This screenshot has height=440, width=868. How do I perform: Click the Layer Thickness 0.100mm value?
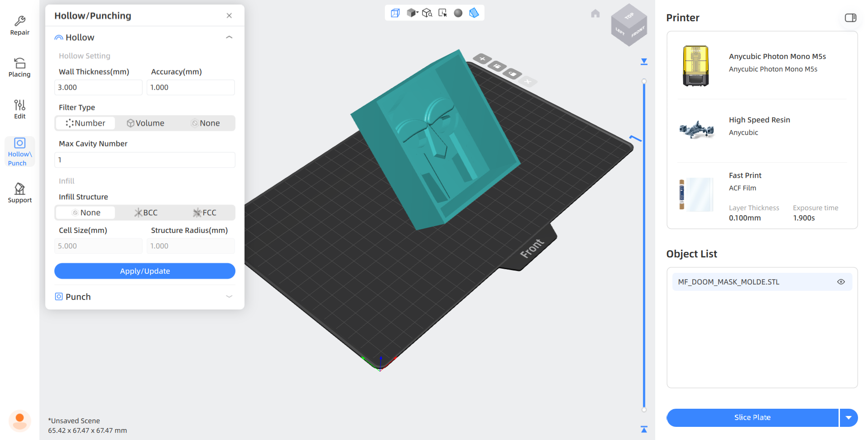(745, 218)
